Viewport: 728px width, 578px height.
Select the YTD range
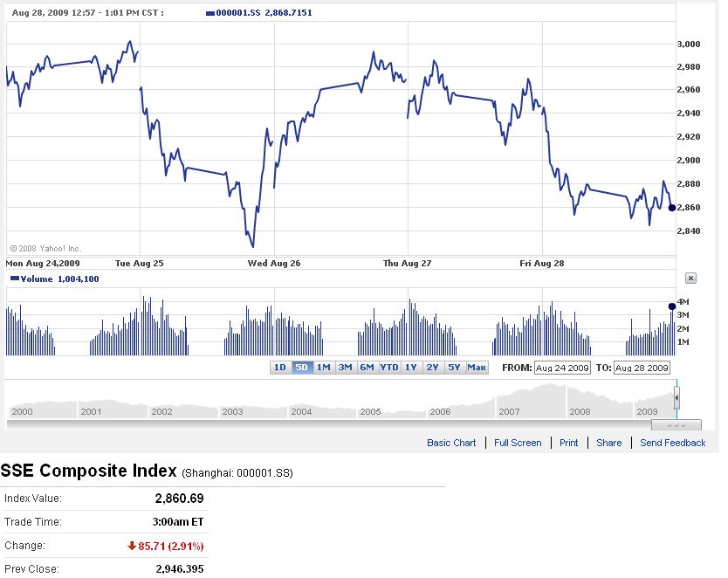coord(389,368)
